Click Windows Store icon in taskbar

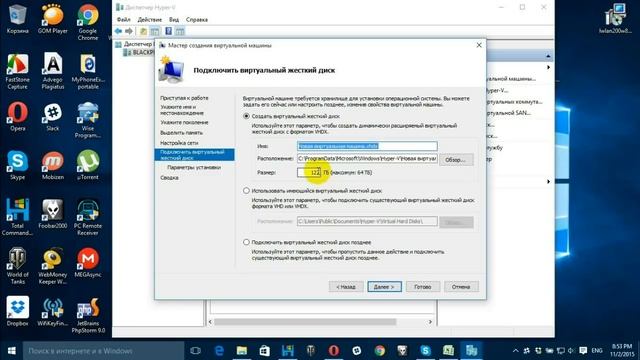264,350
